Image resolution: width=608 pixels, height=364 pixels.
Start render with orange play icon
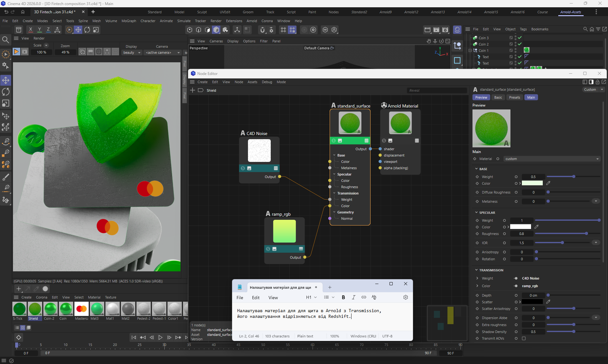click(16, 52)
